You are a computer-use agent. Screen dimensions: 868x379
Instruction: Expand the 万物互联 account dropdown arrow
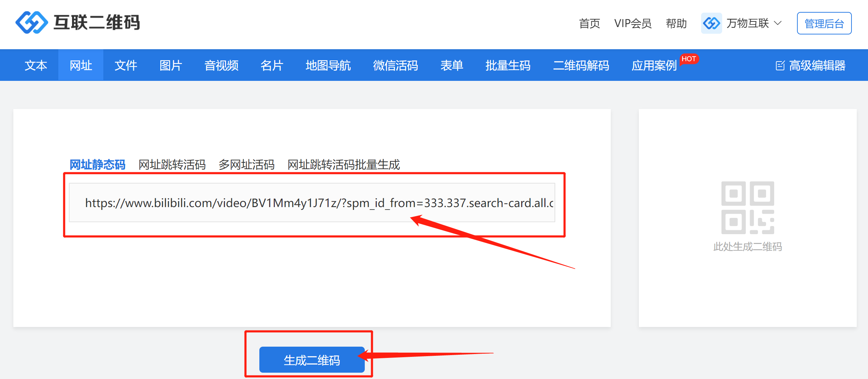[778, 23]
